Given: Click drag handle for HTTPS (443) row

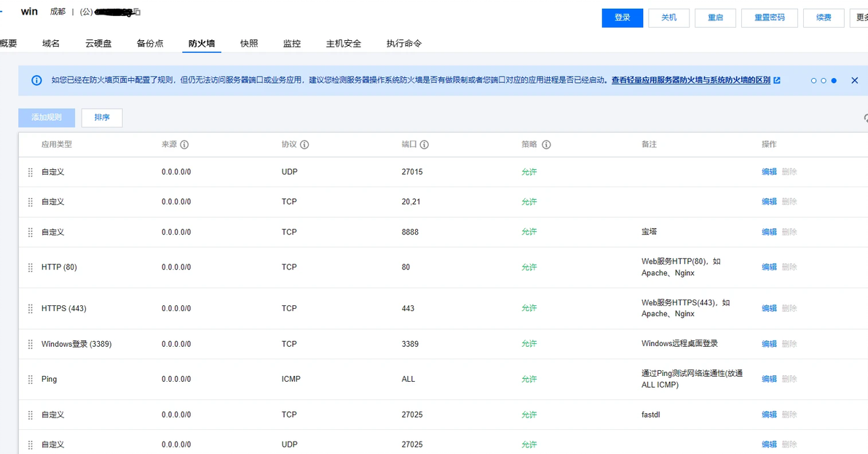Looking at the screenshot, I should coord(31,308).
